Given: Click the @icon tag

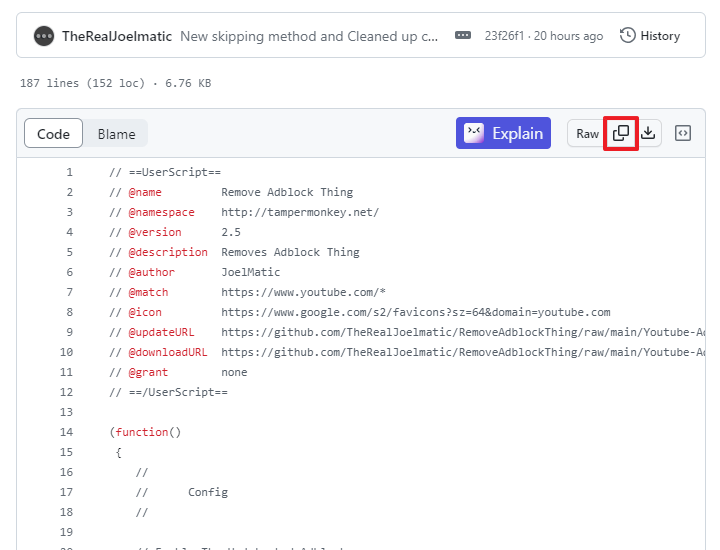Looking at the screenshot, I should click(145, 312).
